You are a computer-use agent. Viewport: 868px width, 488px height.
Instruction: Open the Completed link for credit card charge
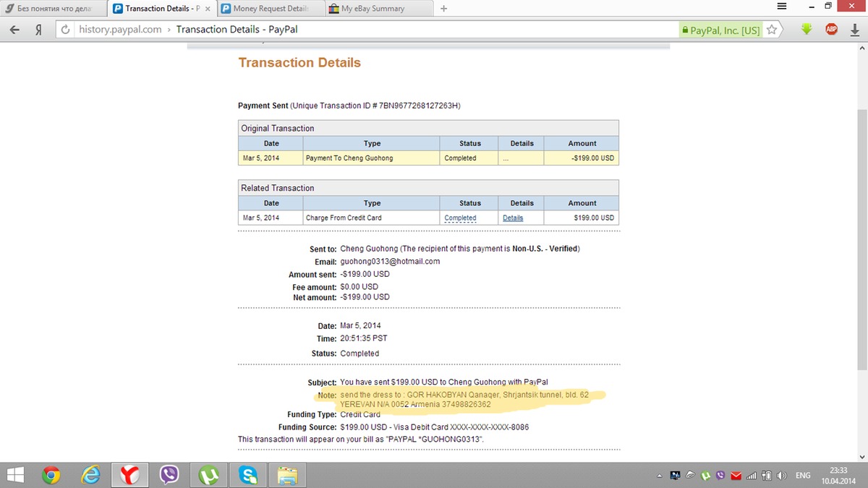coord(460,218)
